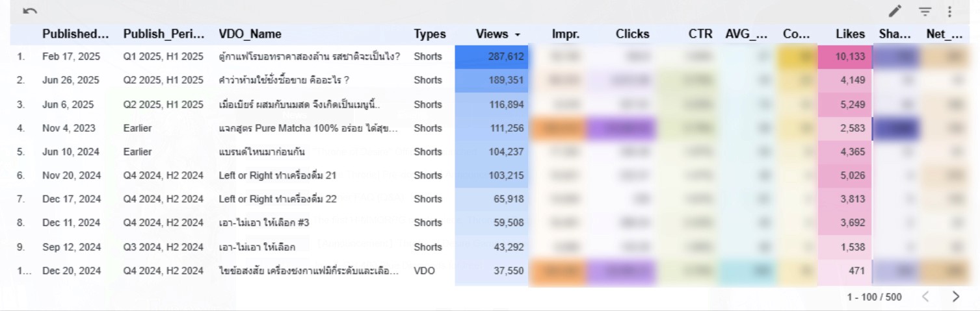Sort by the Impr. column header
Screen dimensions: 980x311
pyautogui.click(x=566, y=34)
